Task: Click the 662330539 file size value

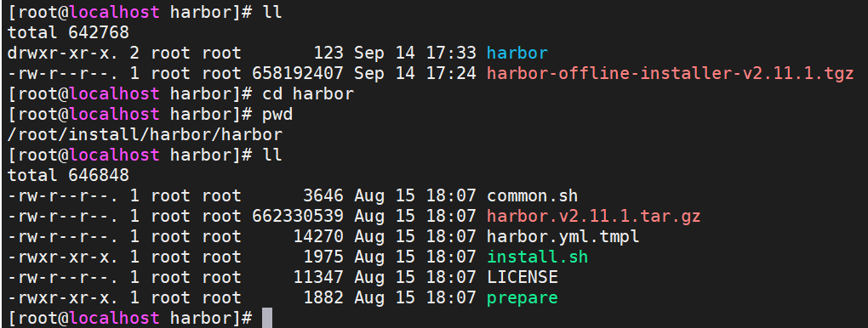Action: [x=298, y=217]
